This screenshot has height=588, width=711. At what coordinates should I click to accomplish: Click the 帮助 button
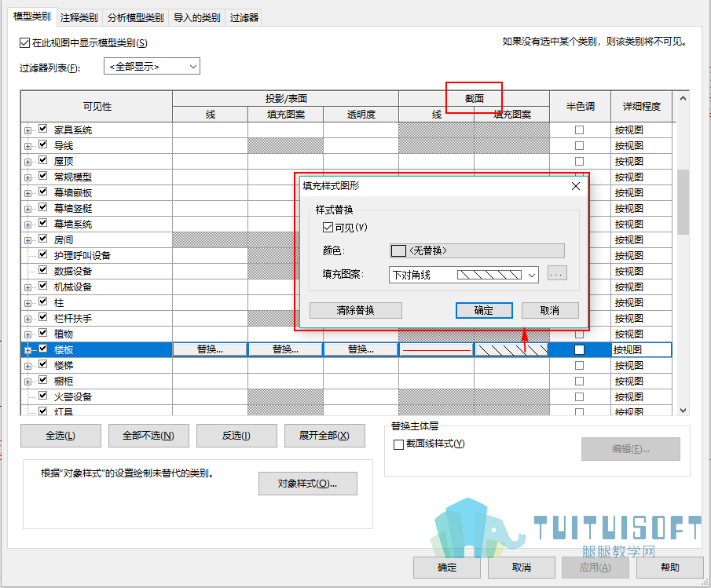point(669,568)
